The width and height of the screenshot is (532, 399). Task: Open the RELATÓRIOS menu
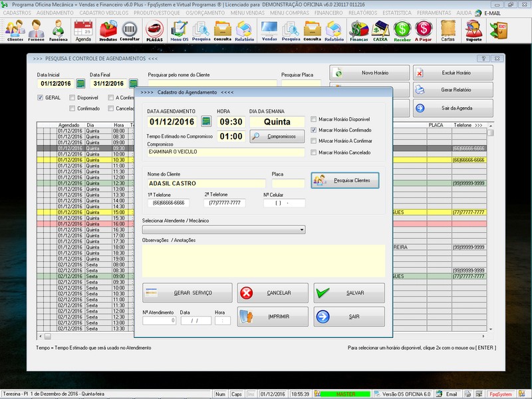(362, 13)
